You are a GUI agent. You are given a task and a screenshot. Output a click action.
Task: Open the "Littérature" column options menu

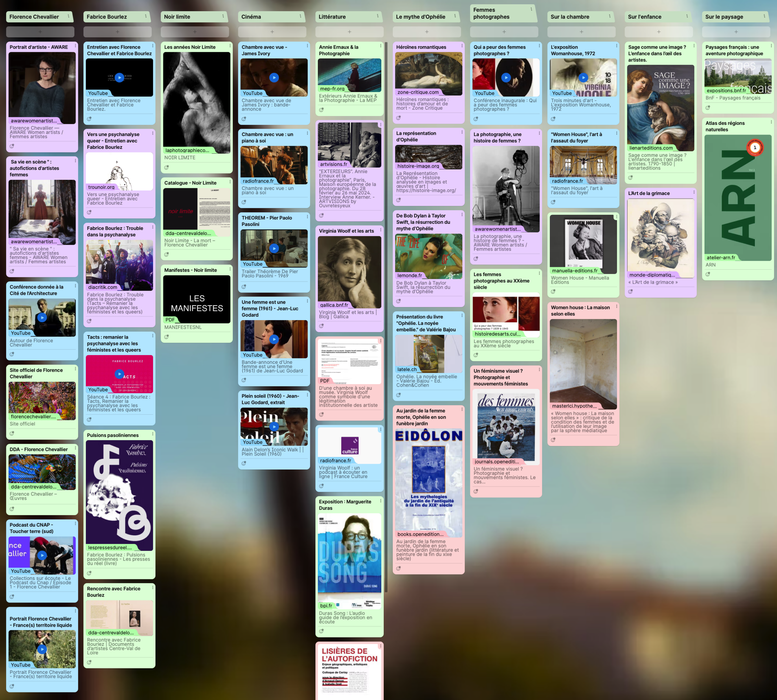pyautogui.click(x=378, y=16)
